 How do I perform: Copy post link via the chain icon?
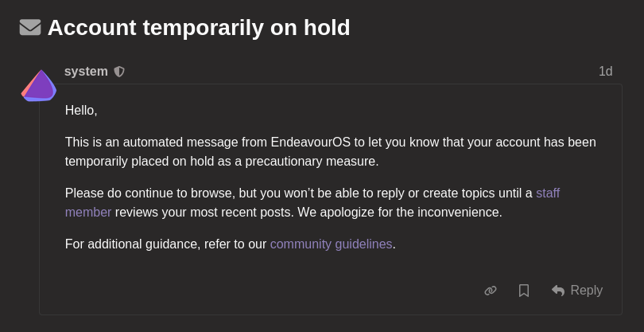(491, 291)
